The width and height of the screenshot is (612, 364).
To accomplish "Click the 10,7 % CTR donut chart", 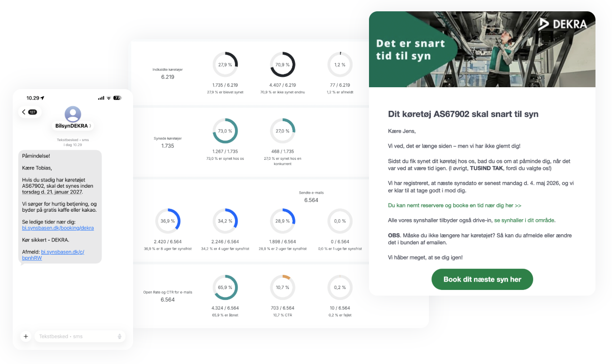I will pos(282,288).
